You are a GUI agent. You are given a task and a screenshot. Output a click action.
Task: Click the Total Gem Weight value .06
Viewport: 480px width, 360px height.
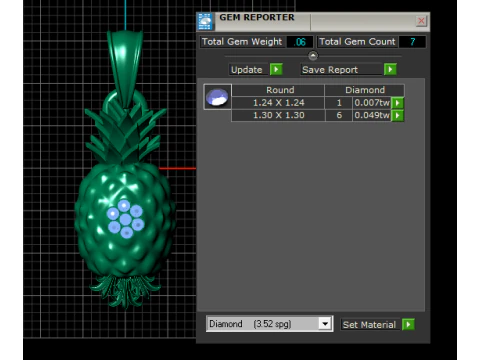[300, 42]
